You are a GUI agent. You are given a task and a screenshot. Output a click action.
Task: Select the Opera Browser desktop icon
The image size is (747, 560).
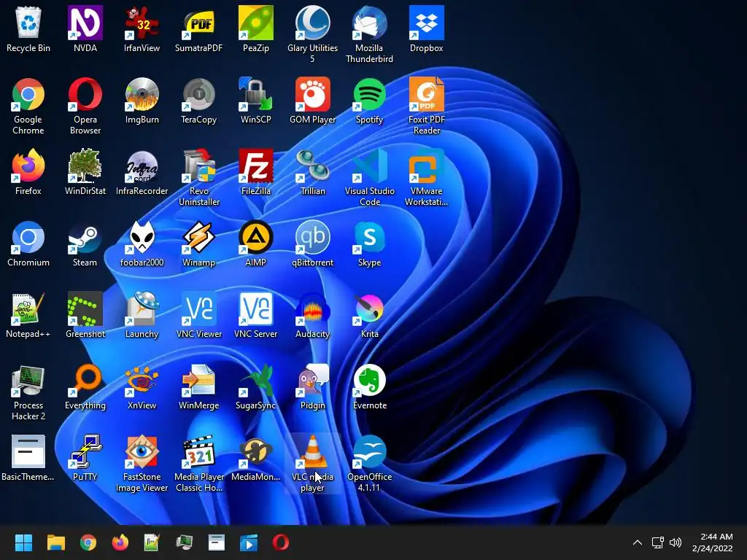click(x=85, y=94)
